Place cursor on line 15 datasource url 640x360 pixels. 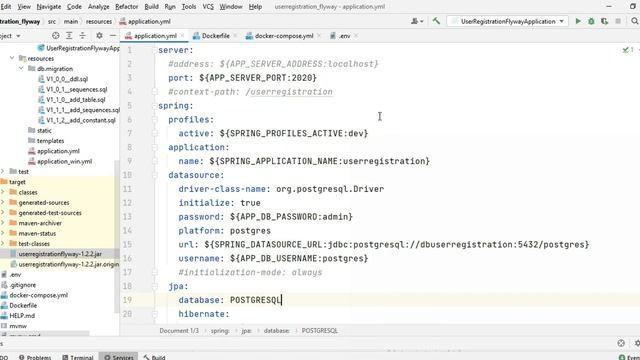(384, 244)
